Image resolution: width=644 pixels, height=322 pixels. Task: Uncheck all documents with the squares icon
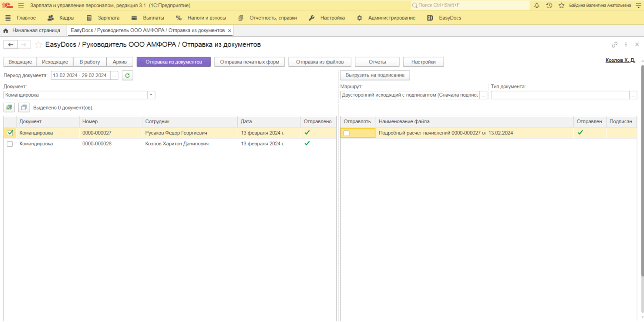pyautogui.click(x=24, y=108)
